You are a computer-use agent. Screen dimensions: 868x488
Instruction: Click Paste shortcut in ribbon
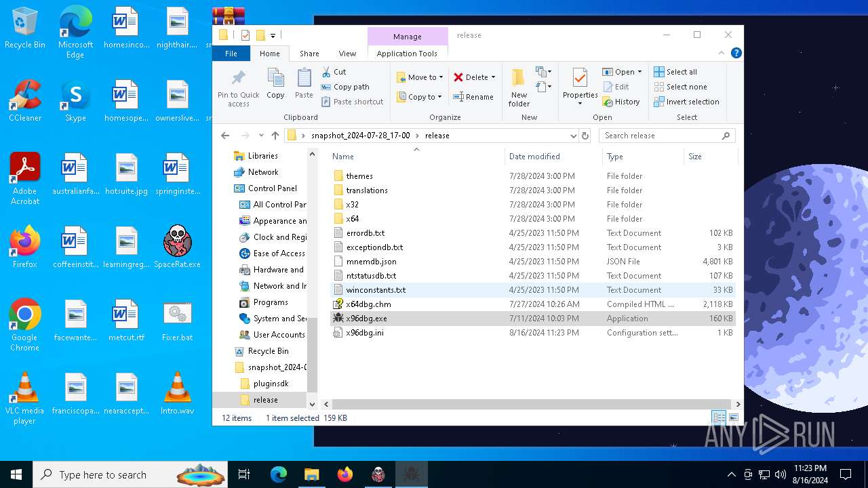click(x=353, y=102)
